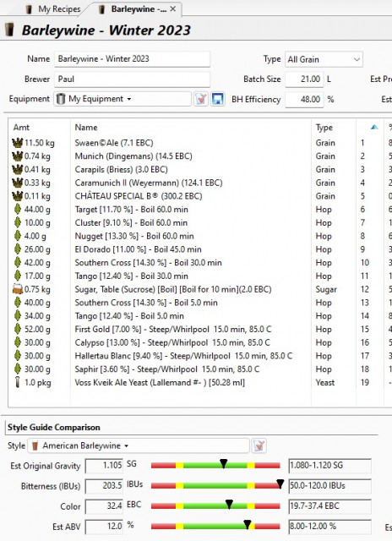This screenshot has height=541, width=392.
Task: Click the hop icon for Saphir whirlpool addition
Action: coord(17,369)
